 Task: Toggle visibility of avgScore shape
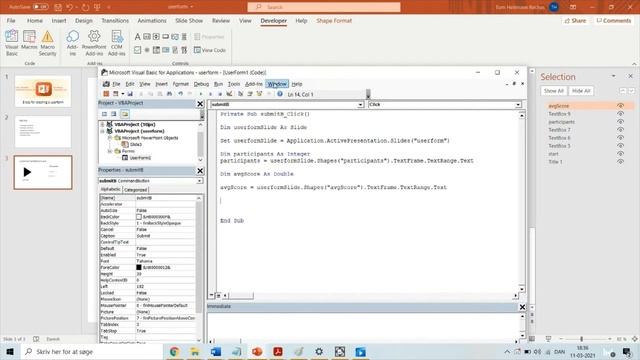(620, 106)
